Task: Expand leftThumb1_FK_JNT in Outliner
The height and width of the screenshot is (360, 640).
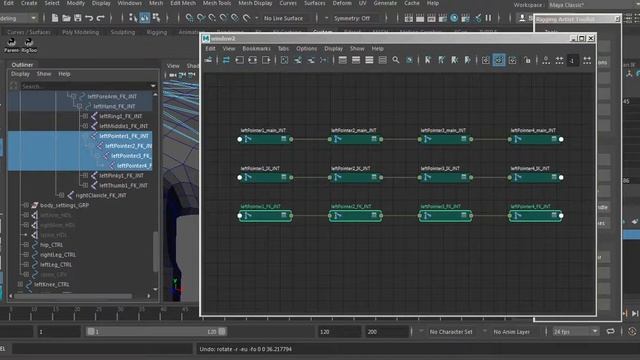Action: pyautogui.click(x=85, y=185)
